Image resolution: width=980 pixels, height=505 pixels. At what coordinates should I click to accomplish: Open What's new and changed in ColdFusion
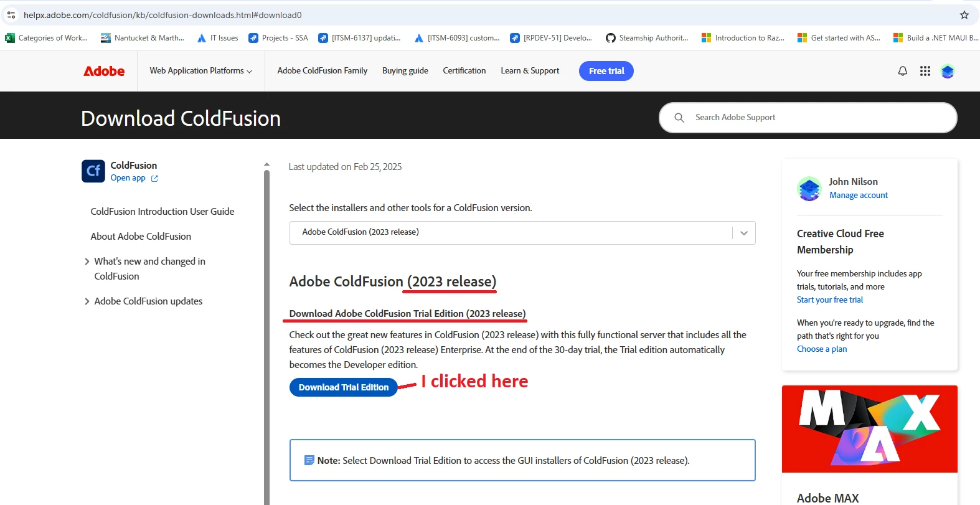(x=150, y=269)
